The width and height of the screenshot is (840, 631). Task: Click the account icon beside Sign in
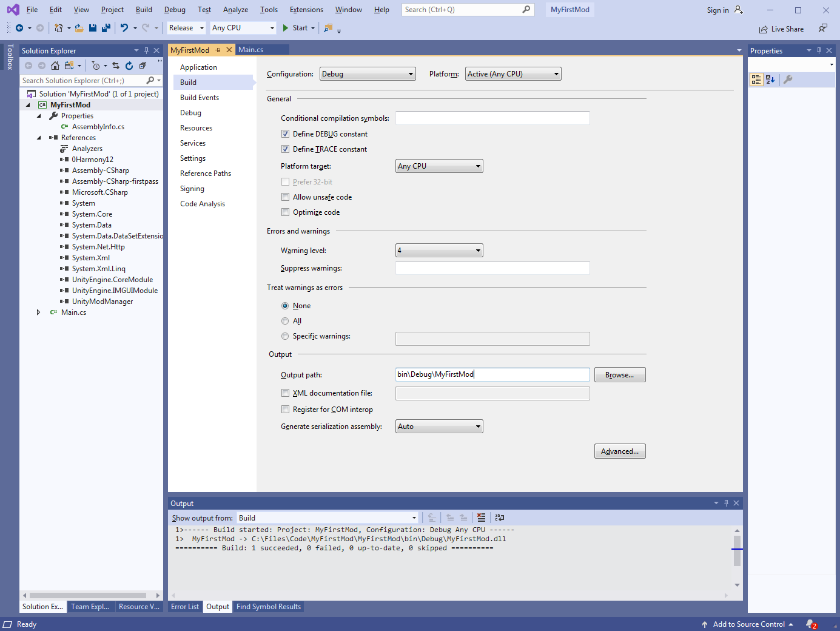(739, 10)
